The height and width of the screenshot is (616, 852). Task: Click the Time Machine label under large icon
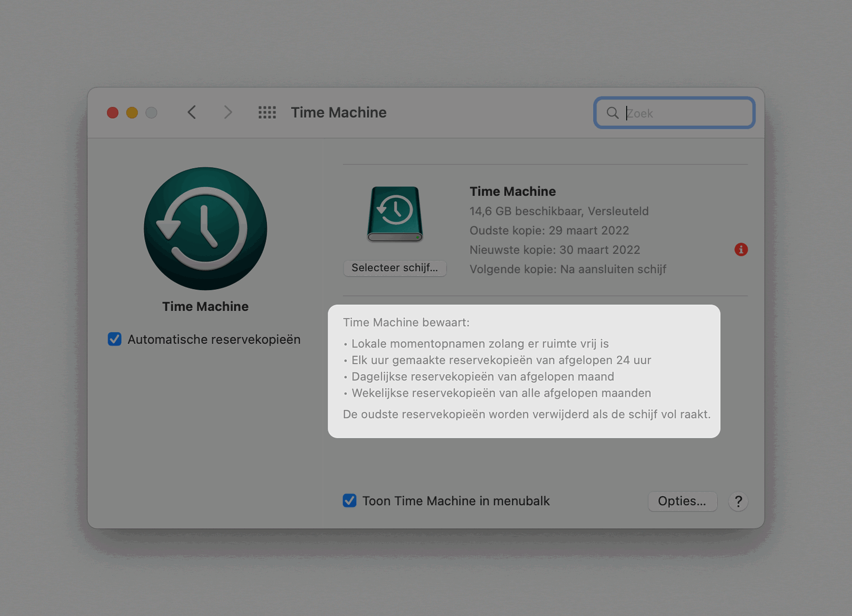click(x=206, y=307)
